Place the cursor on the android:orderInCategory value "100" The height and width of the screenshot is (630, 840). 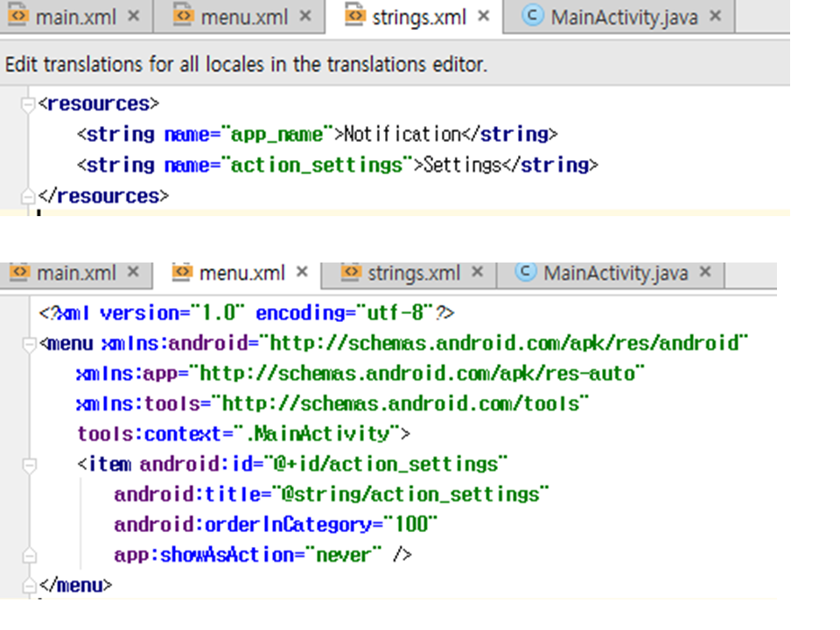[x=410, y=525]
